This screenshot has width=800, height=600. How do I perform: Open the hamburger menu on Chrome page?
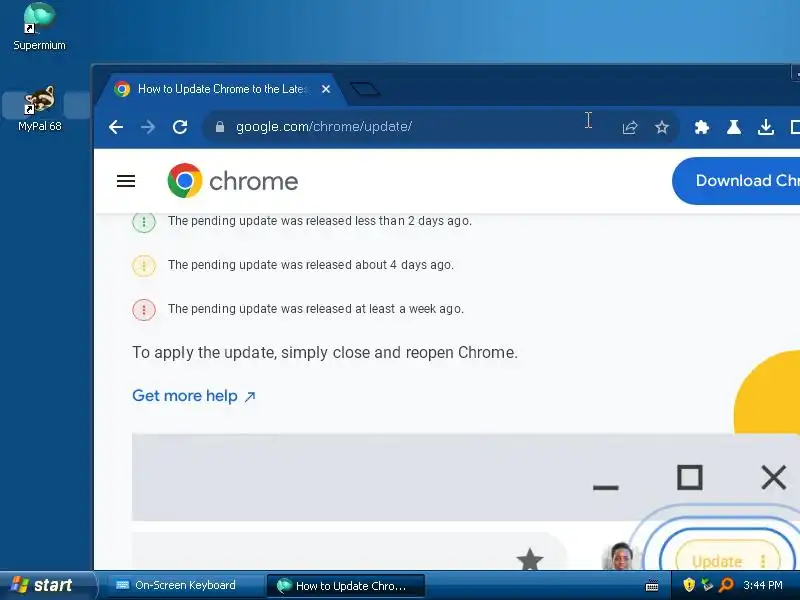pos(126,181)
